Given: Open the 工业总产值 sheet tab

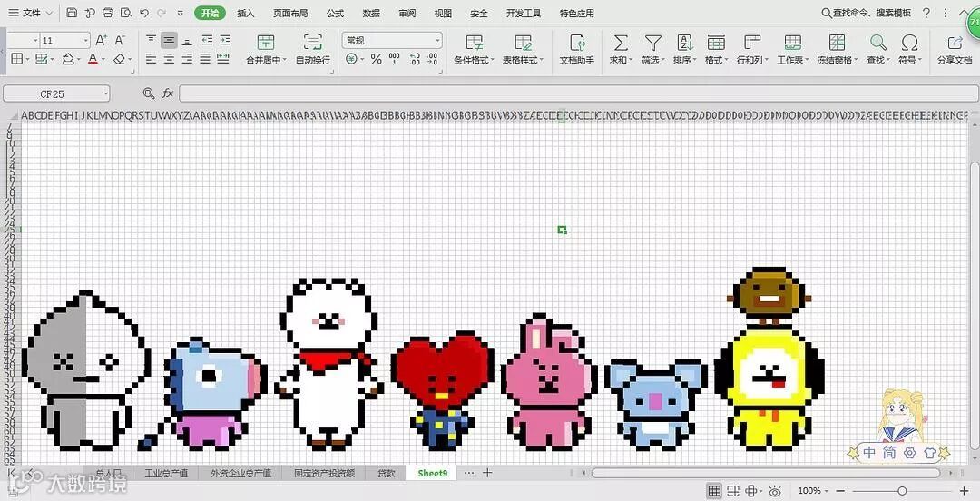Looking at the screenshot, I should [166, 474].
